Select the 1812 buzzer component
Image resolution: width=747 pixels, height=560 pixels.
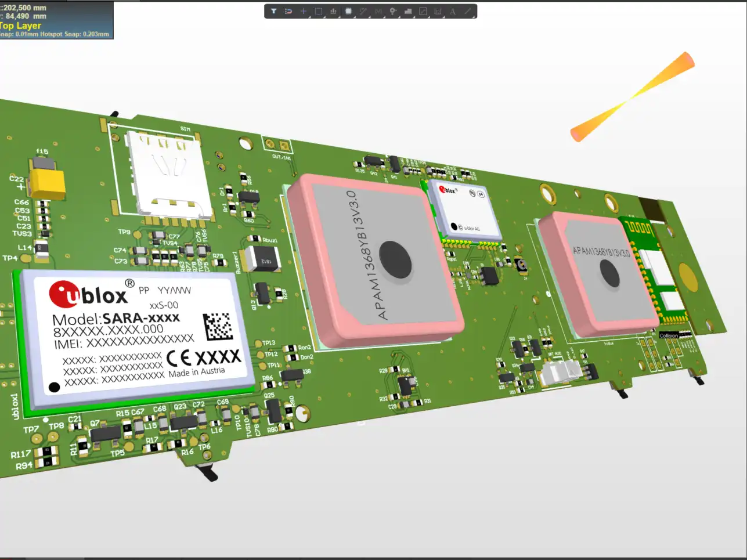(263, 259)
